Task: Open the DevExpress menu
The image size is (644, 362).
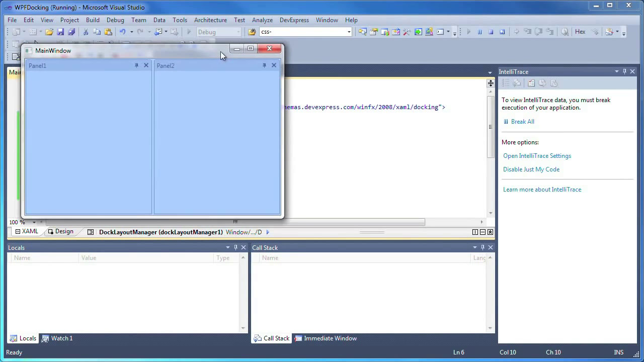Action: pyautogui.click(x=294, y=20)
